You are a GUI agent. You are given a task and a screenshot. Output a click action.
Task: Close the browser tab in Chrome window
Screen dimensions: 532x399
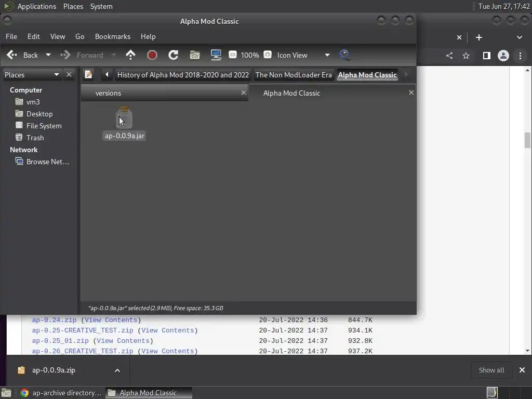click(459, 37)
